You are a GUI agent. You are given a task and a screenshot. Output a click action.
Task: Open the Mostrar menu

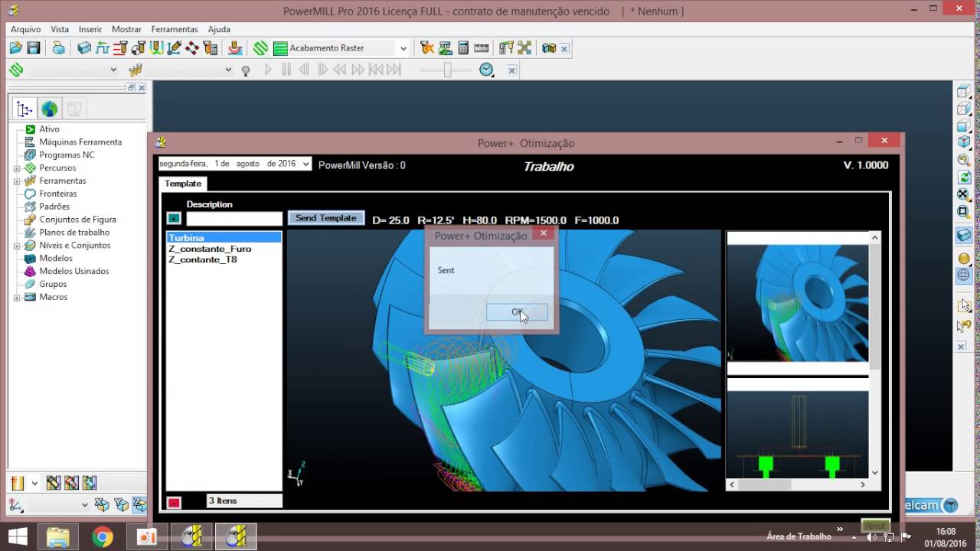click(x=126, y=29)
